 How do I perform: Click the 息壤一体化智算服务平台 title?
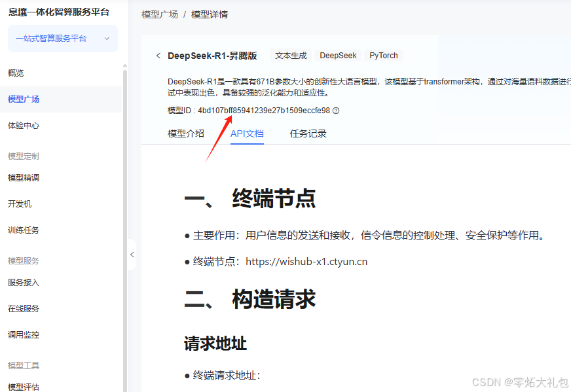point(59,12)
